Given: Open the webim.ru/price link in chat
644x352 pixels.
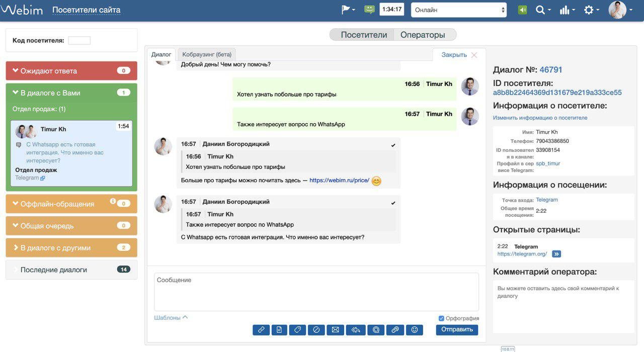Looking at the screenshot, I should point(339,181).
